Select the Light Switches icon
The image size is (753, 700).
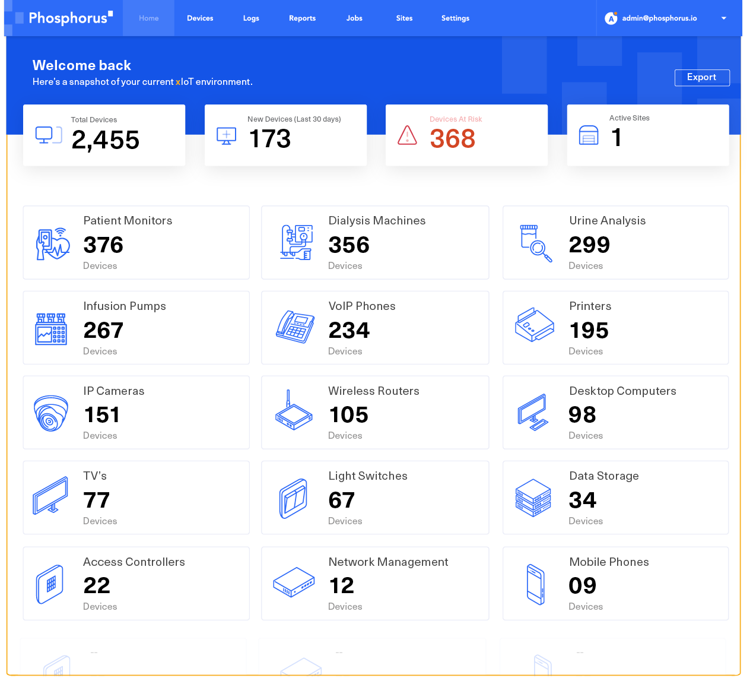pyautogui.click(x=293, y=498)
